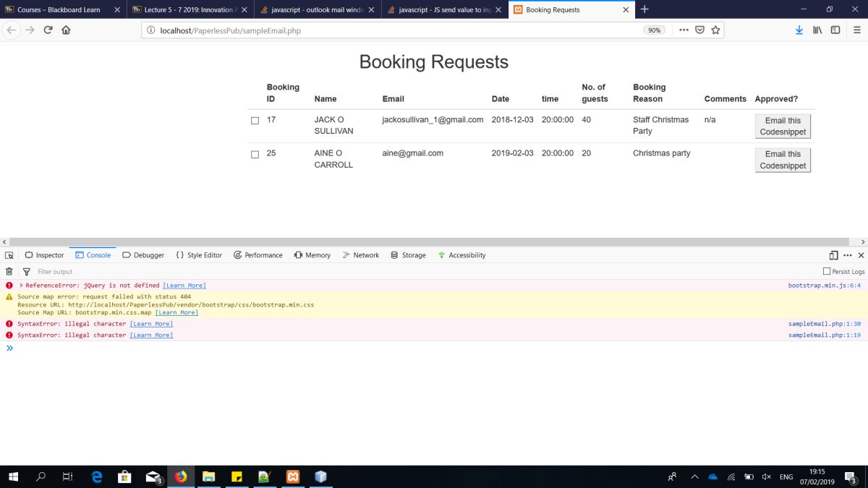Open the Network devtools tab
This screenshot has width=868, height=488.
coord(361,255)
